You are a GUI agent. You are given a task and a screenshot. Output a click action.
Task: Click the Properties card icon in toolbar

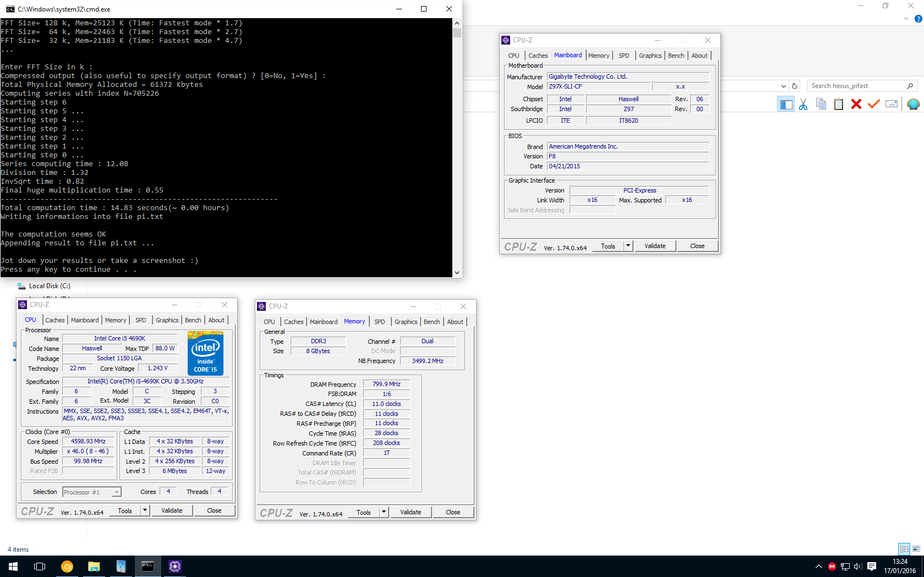[x=892, y=104]
